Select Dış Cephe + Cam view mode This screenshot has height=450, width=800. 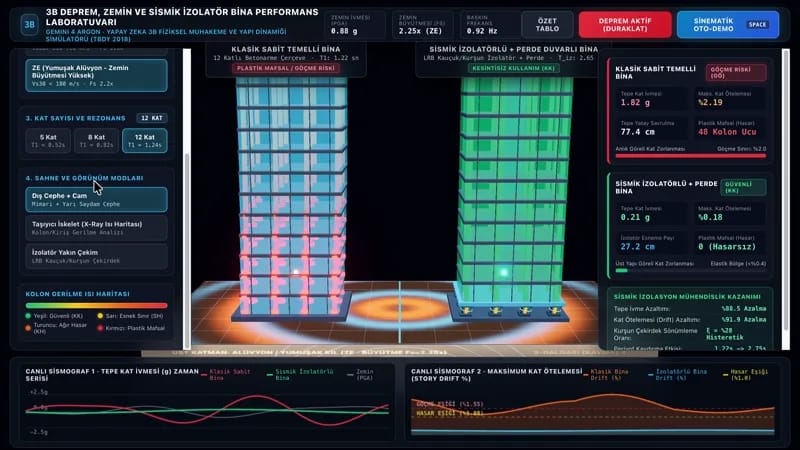(x=96, y=199)
